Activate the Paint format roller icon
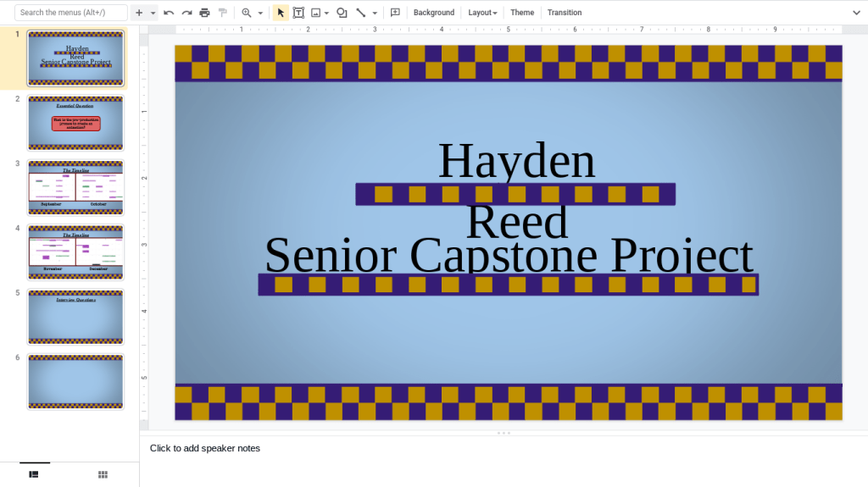The image size is (868, 487). (223, 13)
